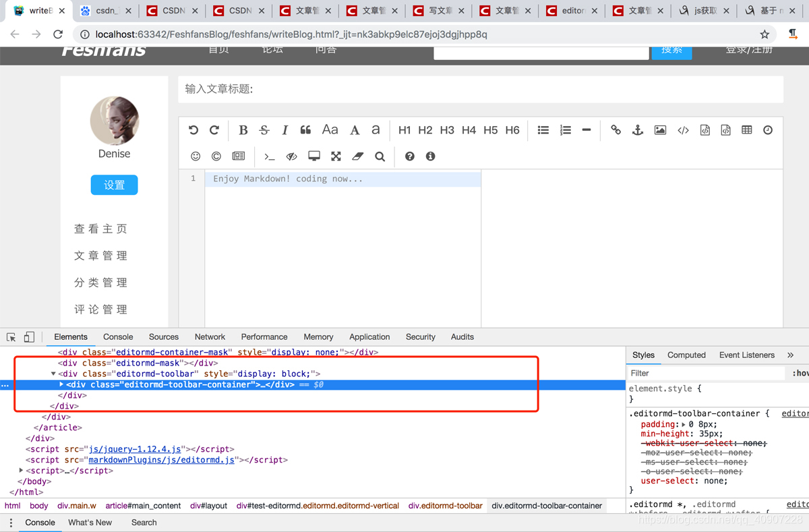This screenshot has width=809, height=532.
Task: Open editor help with the question mark icon
Action: [409, 156]
